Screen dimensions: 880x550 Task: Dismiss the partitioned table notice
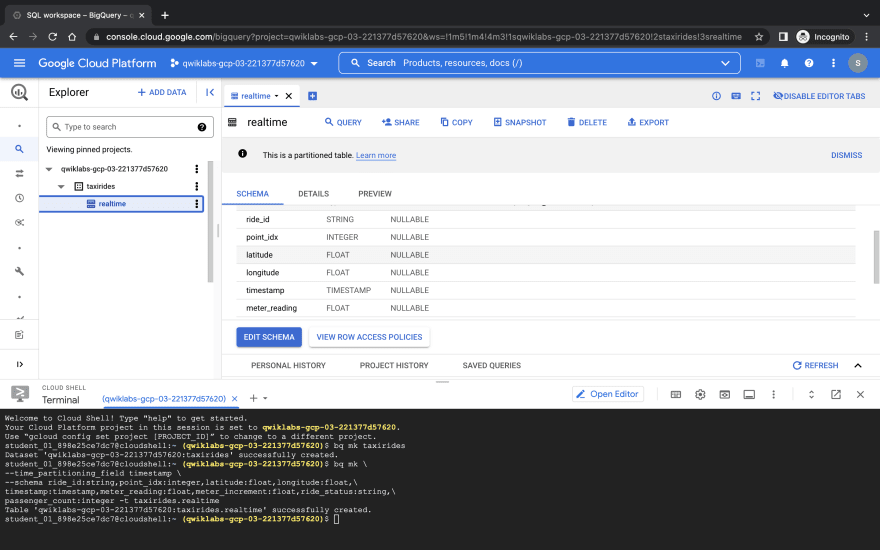(x=846, y=155)
